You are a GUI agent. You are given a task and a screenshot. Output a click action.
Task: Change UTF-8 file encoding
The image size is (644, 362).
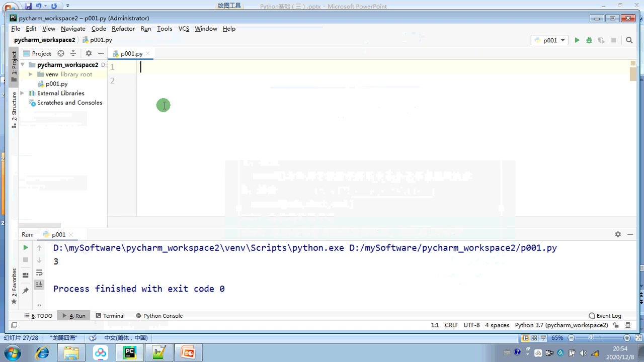pos(471,325)
